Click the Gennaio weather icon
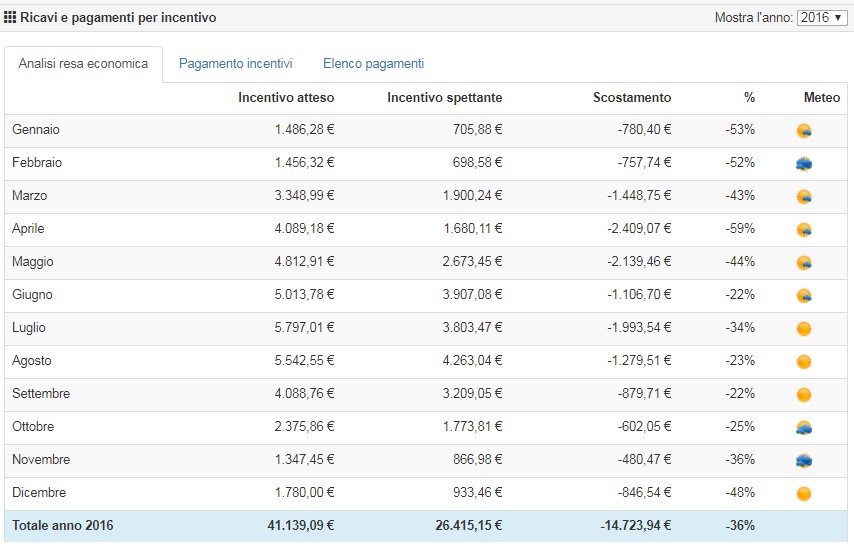Screen dimensions: 854x547 pyautogui.click(x=803, y=131)
